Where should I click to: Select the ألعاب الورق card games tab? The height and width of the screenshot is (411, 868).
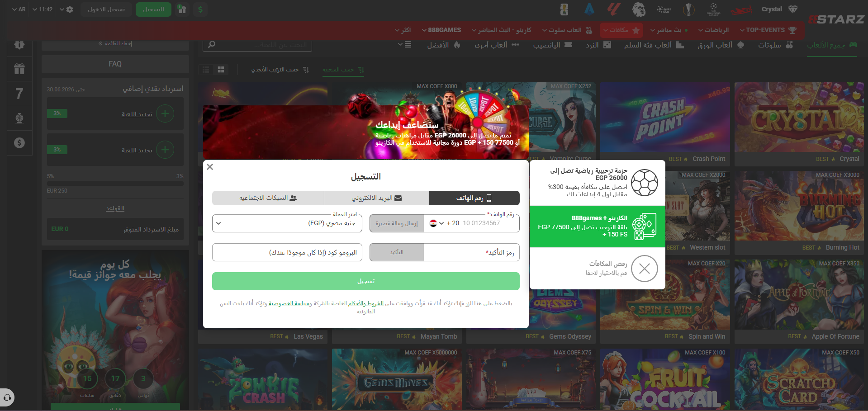coord(721,45)
